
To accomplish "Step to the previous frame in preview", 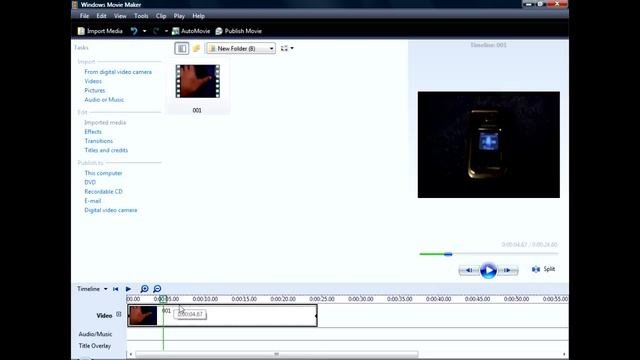I will (469, 270).
